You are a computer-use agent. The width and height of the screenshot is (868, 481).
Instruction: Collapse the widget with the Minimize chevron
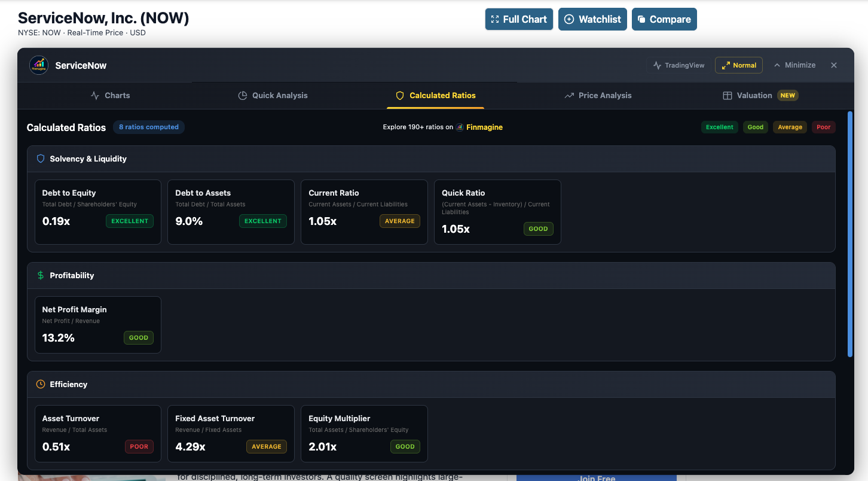coord(794,65)
